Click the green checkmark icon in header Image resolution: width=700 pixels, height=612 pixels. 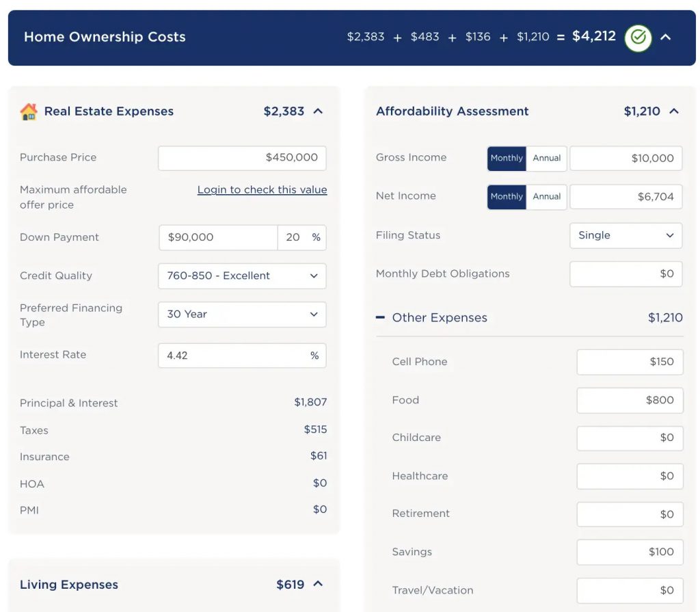click(x=638, y=38)
